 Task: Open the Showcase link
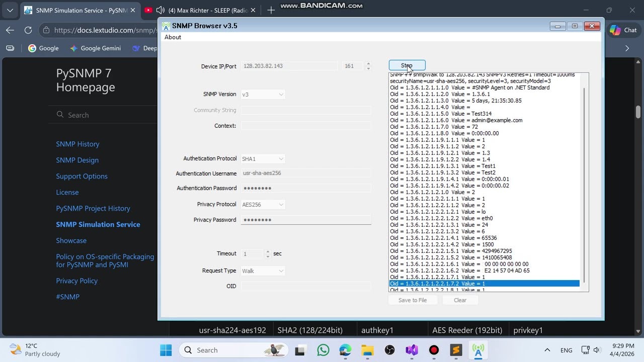[x=71, y=240]
